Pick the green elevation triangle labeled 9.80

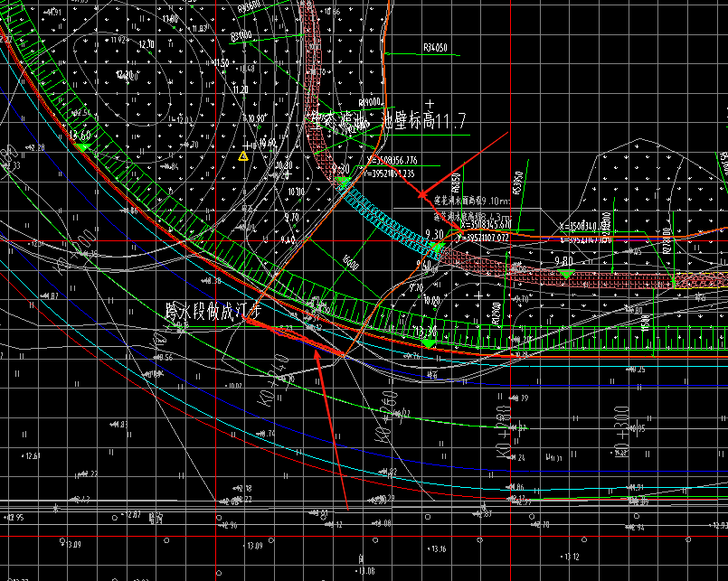click(x=565, y=273)
